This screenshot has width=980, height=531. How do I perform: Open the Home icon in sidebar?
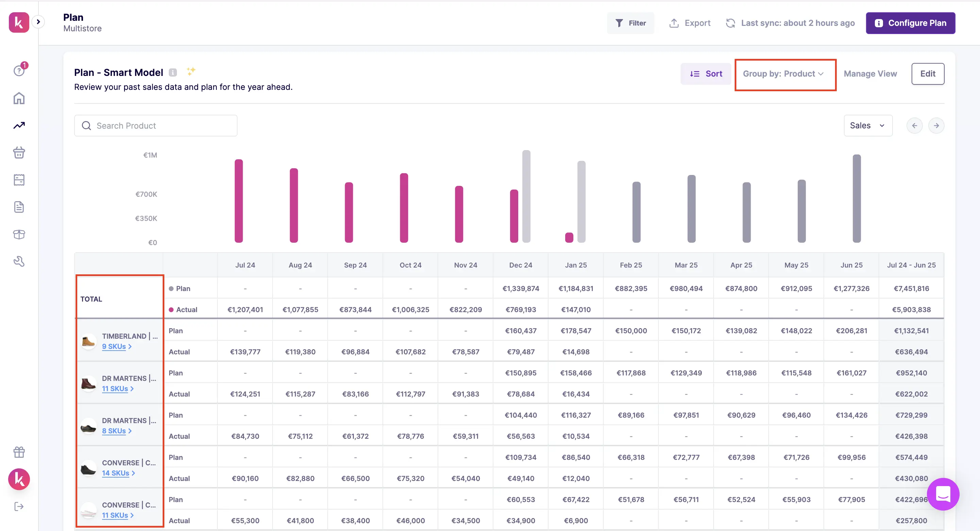pos(19,98)
